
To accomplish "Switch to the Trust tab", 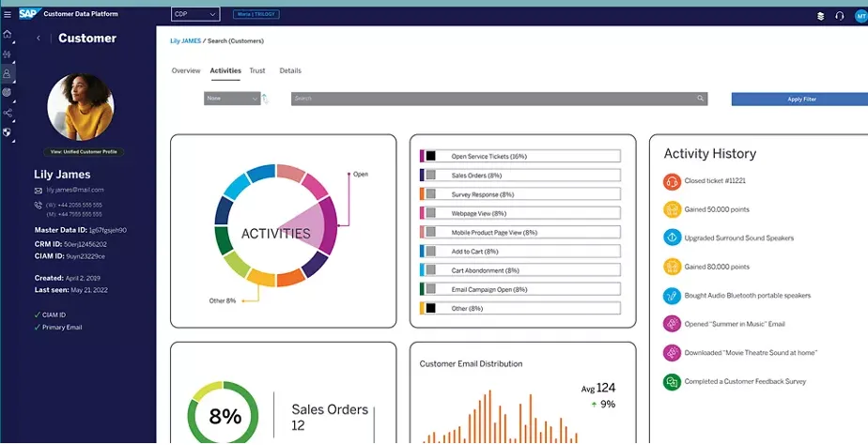I will [257, 70].
